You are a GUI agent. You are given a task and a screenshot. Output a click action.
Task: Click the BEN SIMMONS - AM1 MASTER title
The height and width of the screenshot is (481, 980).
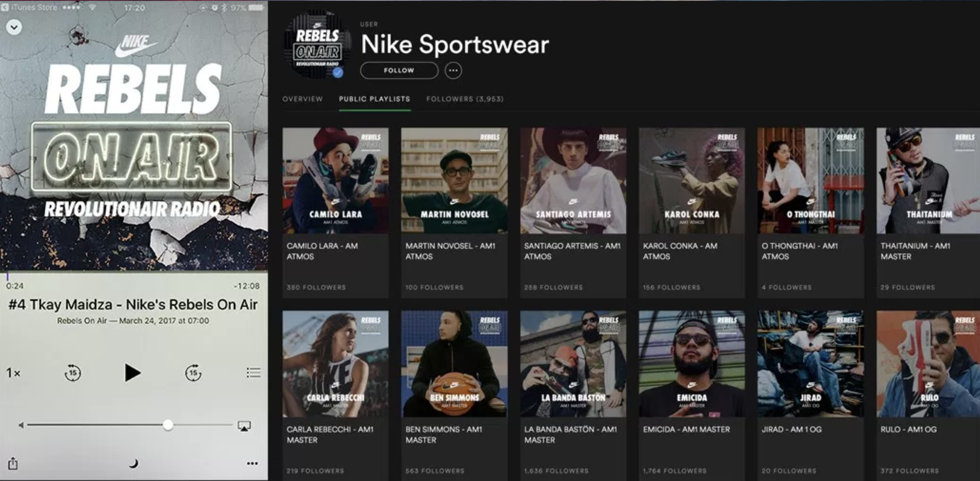[444, 435]
